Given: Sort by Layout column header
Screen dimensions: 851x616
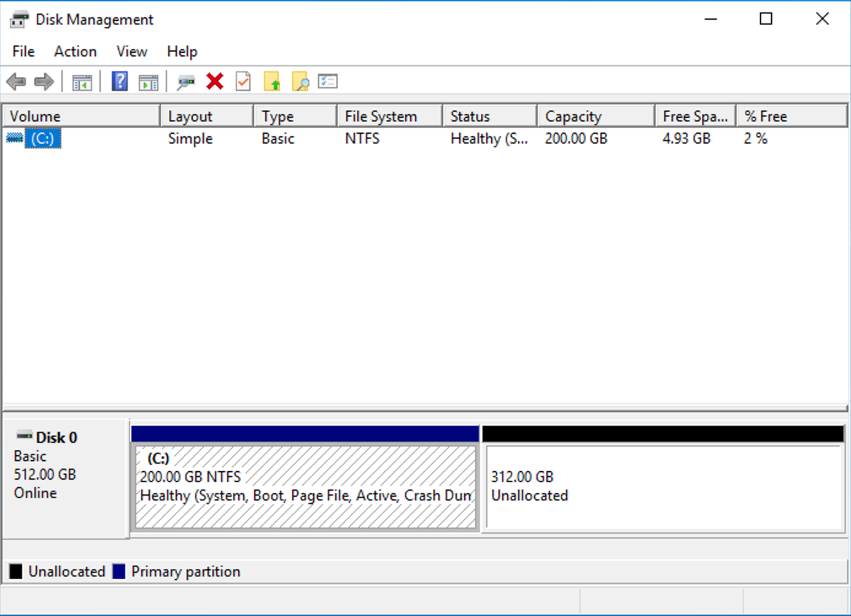Looking at the screenshot, I should click(x=207, y=116).
